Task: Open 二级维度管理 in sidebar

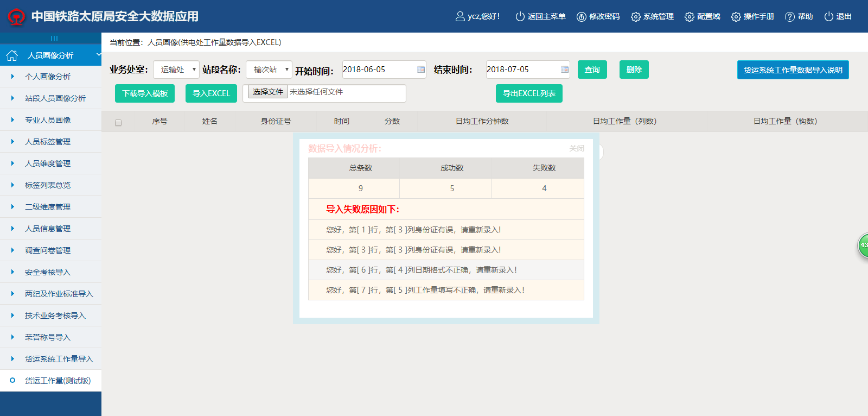Action: pyautogui.click(x=50, y=207)
